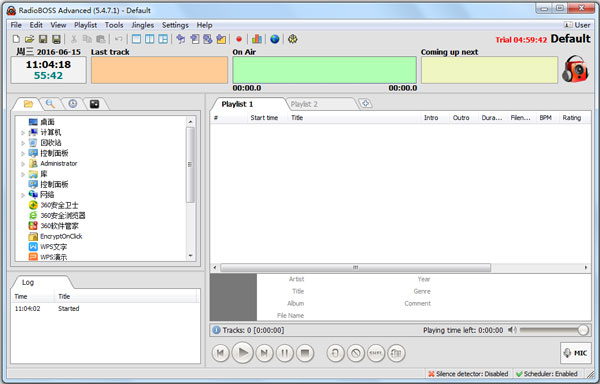The width and height of the screenshot is (600, 384).
Task: Switch to the folder browser tab
Action: tap(28, 104)
